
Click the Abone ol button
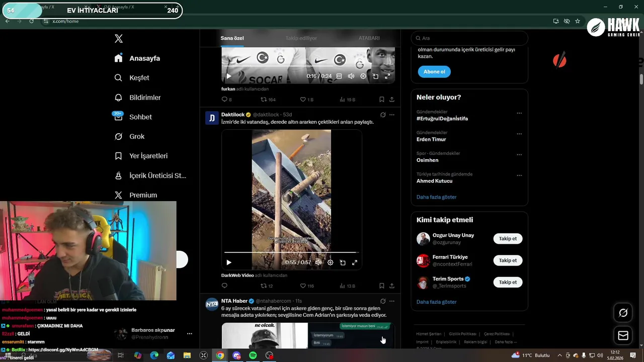(x=434, y=72)
